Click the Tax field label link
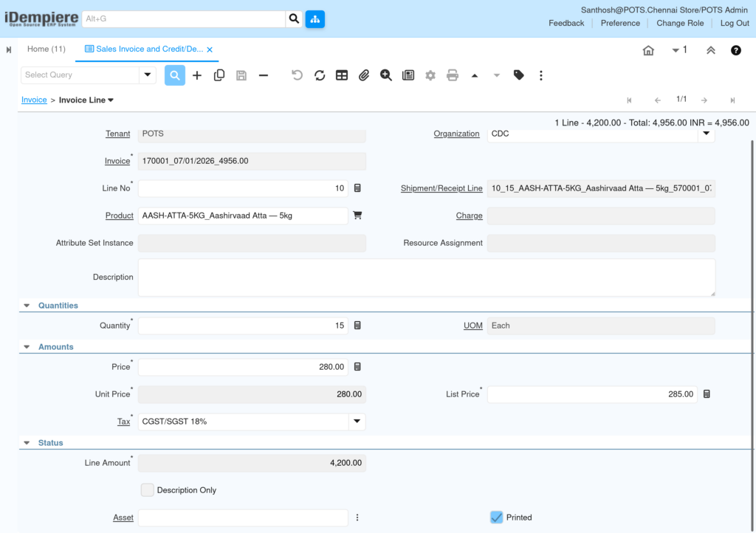The height and width of the screenshot is (533, 756). pos(123,422)
